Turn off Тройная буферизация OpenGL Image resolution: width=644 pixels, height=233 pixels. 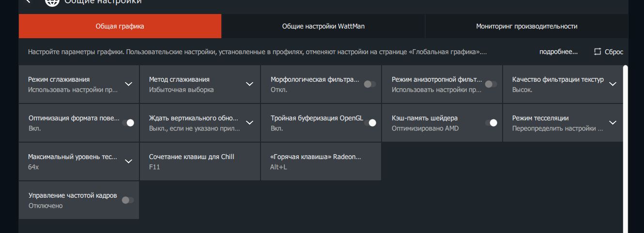pyautogui.click(x=370, y=123)
